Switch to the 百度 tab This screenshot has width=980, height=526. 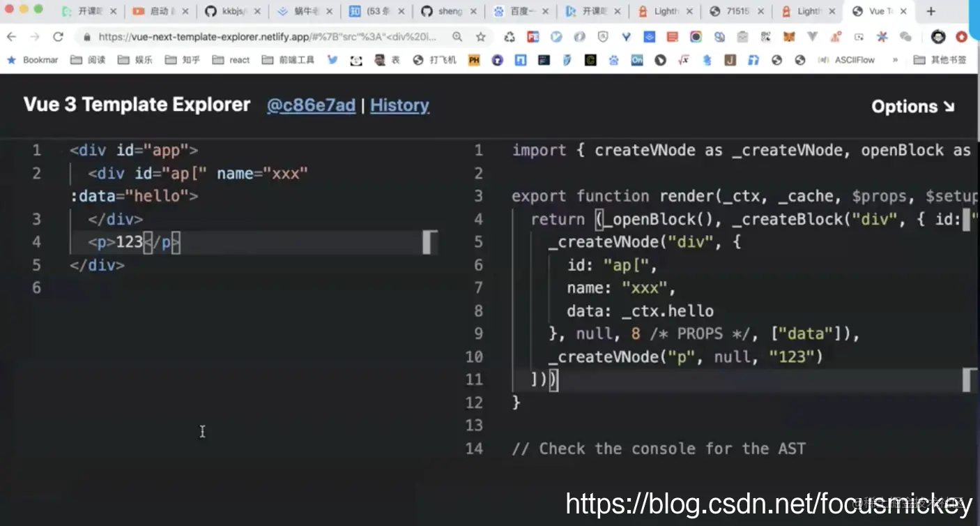click(x=521, y=11)
